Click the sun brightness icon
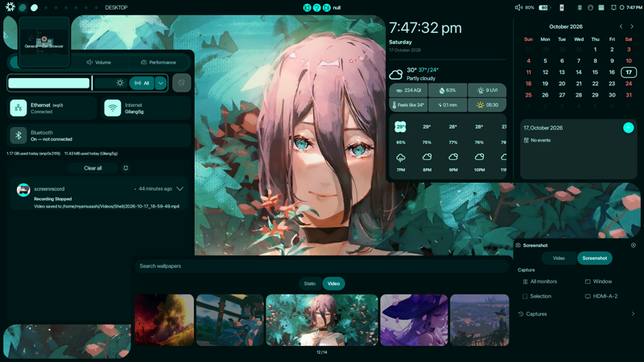644x362 pixels. coord(120,83)
